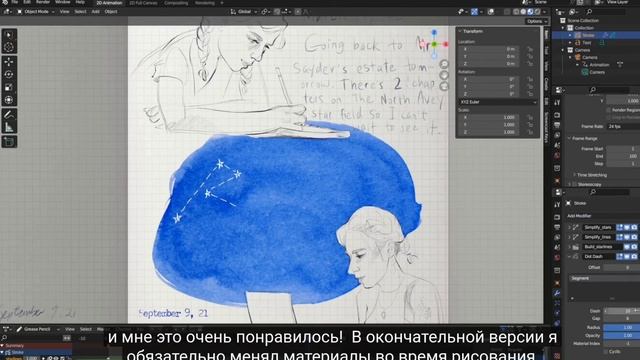Toggle Dot Dash render camera icon

(x=634, y=256)
